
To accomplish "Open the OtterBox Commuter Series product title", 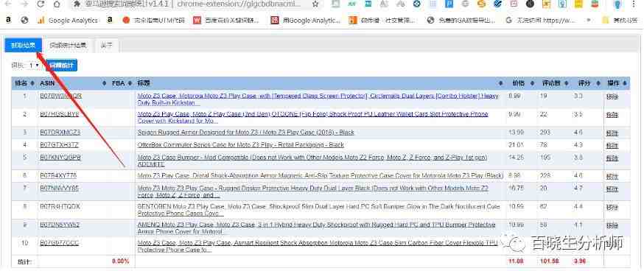I will (241, 144).
